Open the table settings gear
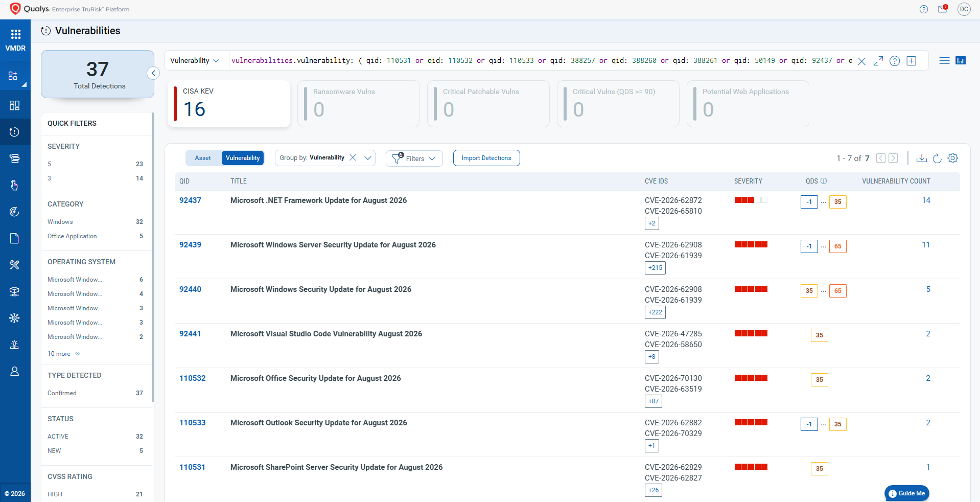Screen dimensions: 980x502 coord(953,158)
